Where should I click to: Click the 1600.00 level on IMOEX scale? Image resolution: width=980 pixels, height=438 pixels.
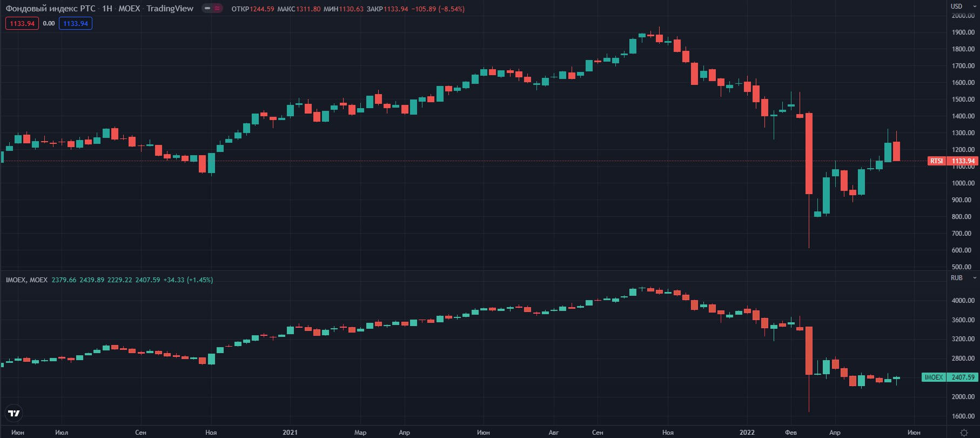(963, 416)
